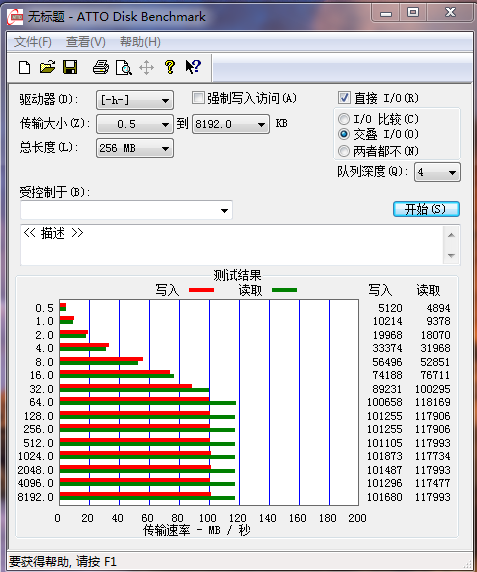Image resolution: width=477 pixels, height=572 pixels.
Task: Click the description box scroll up arrow
Action: pyautogui.click(x=451, y=235)
